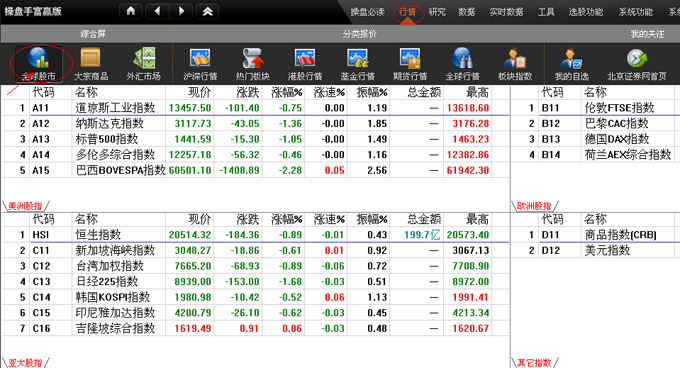Click the 综合屏 section label
The height and width of the screenshot is (368, 680).
[93, 34]
